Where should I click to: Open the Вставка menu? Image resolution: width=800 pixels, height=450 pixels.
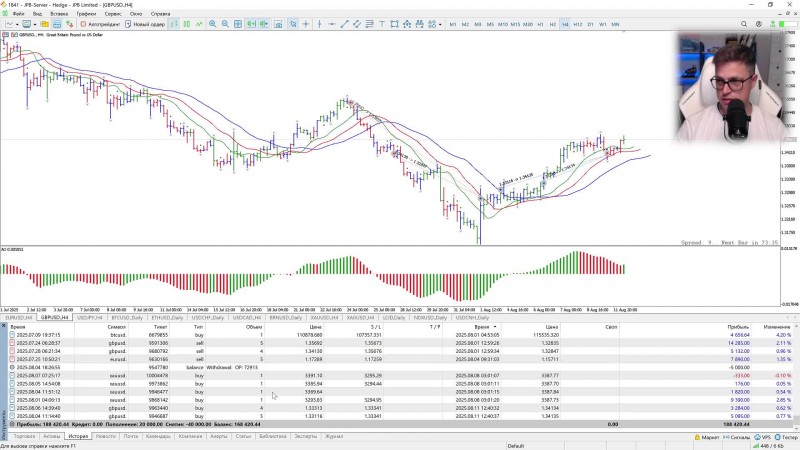point(59,14)
